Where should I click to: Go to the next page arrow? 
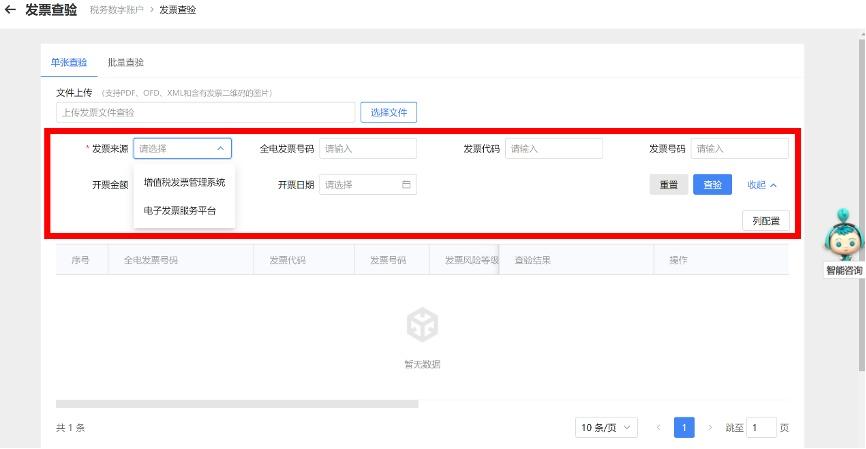[x=710, y=428]
